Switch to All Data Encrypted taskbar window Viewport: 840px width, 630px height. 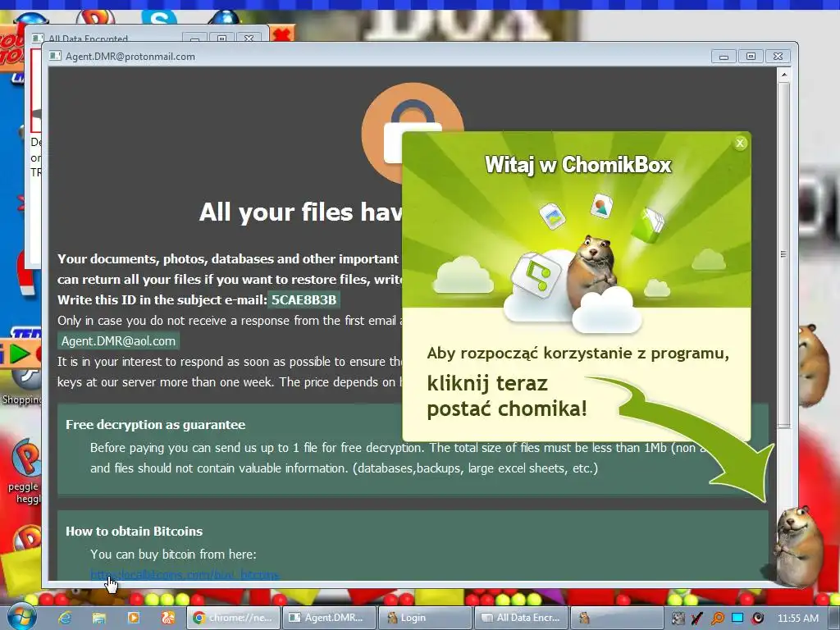(520, 618)
